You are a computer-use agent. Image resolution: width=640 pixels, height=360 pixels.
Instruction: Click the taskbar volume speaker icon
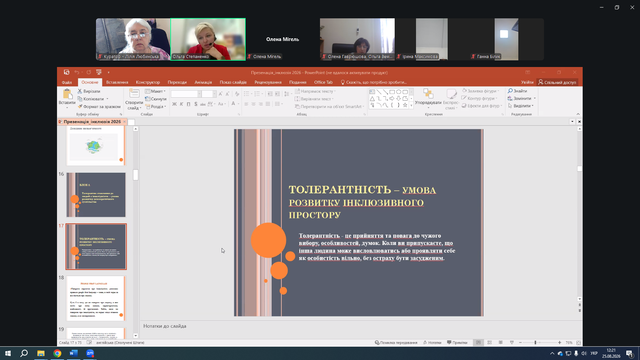[584, 353]
